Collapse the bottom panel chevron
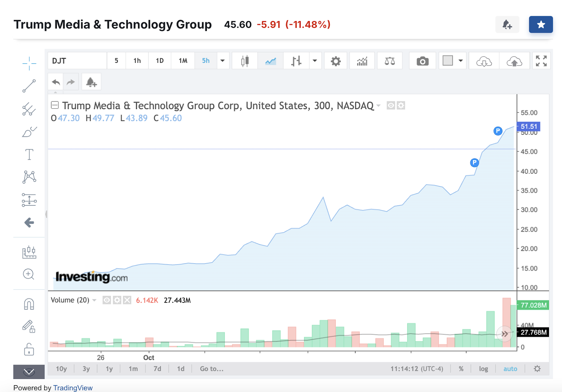This screenshot has height=392, width=562. pyautogui.click(x=29, y=372)
